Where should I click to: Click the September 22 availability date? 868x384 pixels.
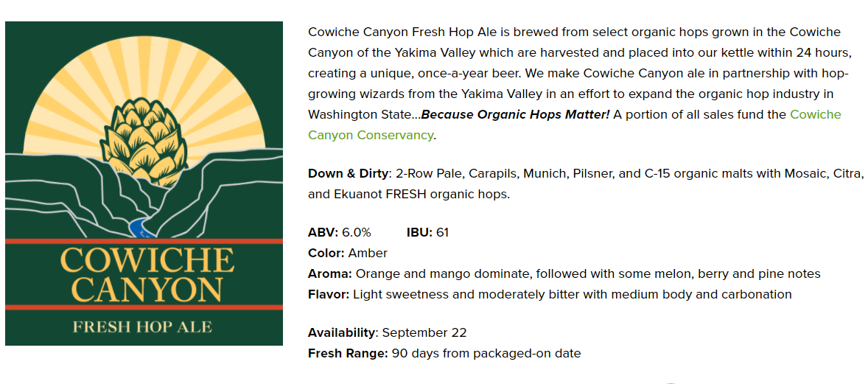(x=424, y=333)
